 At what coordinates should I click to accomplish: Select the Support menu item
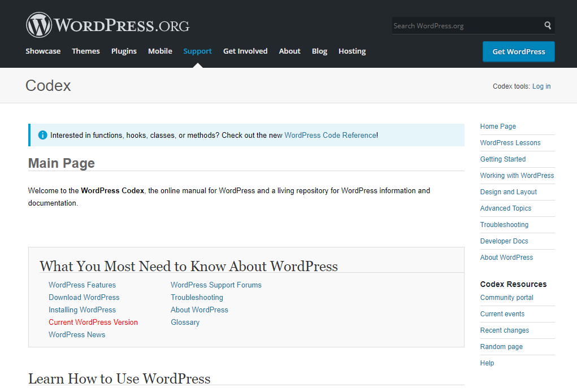pyautogui.click(x=198, y=51)
